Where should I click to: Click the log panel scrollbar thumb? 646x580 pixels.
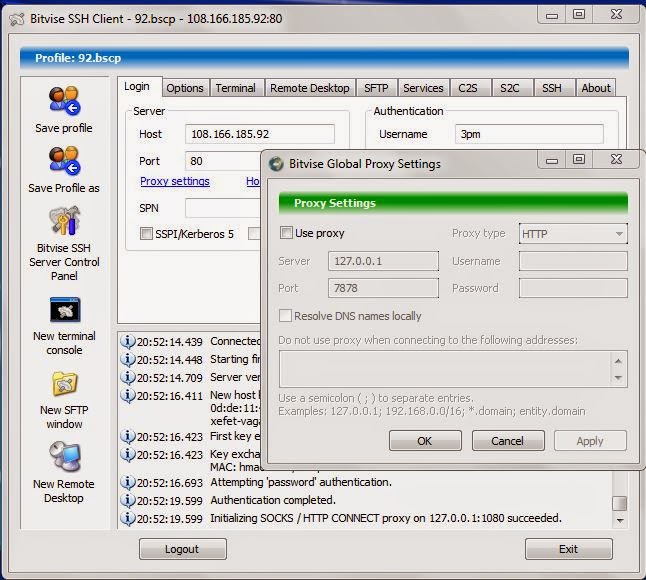(619, 503)
